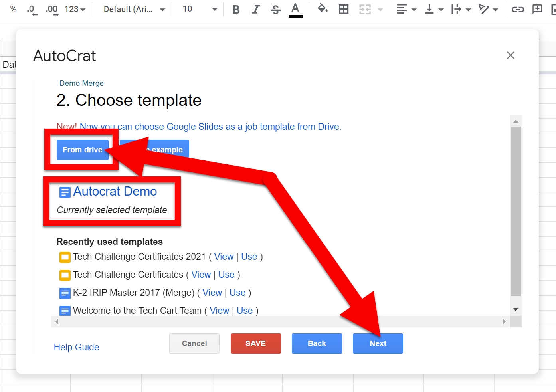This screenshot has width=556, height=392.
Task: View Tech Challenge Certificates 2021 template
Action: coord(224,257)
